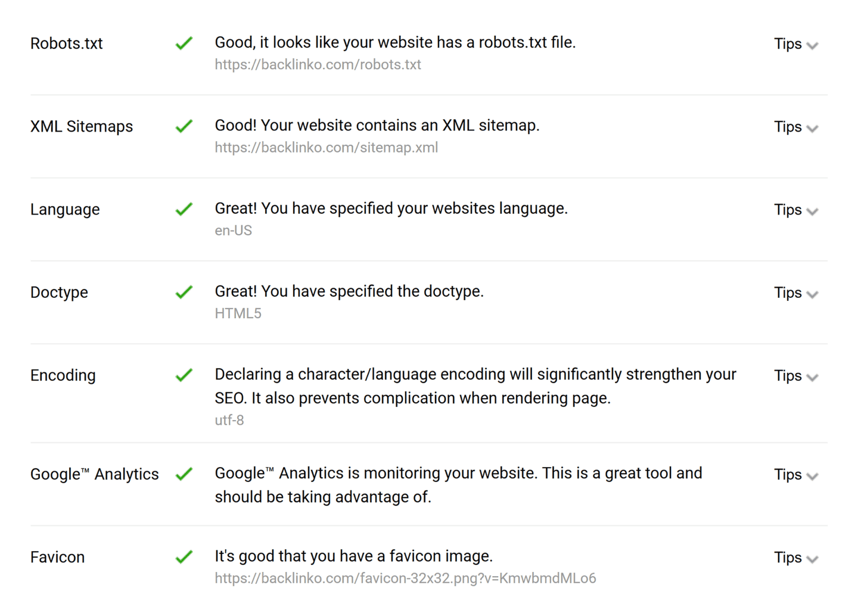Open the favicon-32x32.png link
The height and width of the screenshot is (616, 858).
405,578
